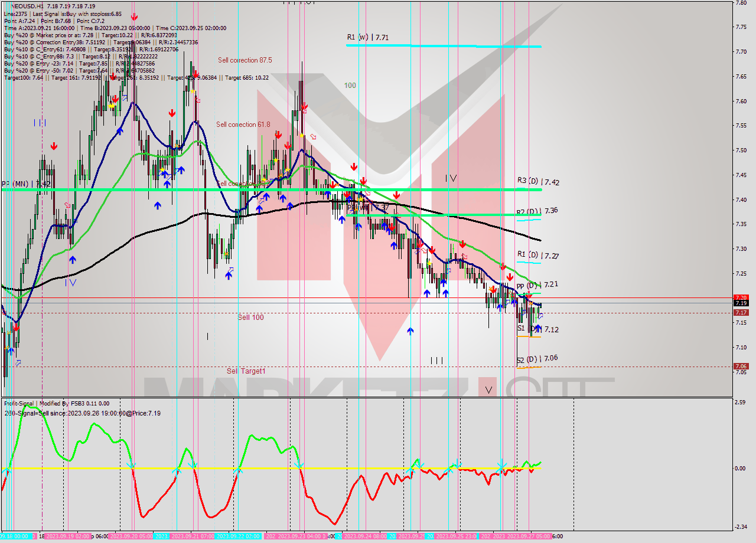Click the 0.00 indicator scale value
Screen dimensions: 756x543
tap(741, 468)
